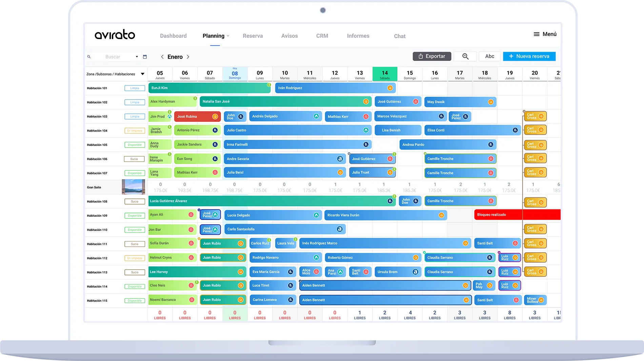Click the Abc button in the toolbar

(489, 56)
